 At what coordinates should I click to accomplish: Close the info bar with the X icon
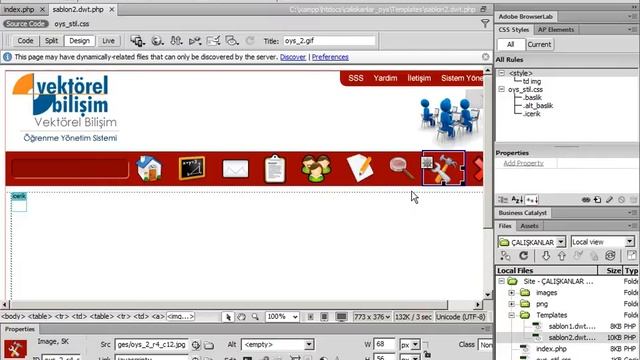click(x=485, y=57)
